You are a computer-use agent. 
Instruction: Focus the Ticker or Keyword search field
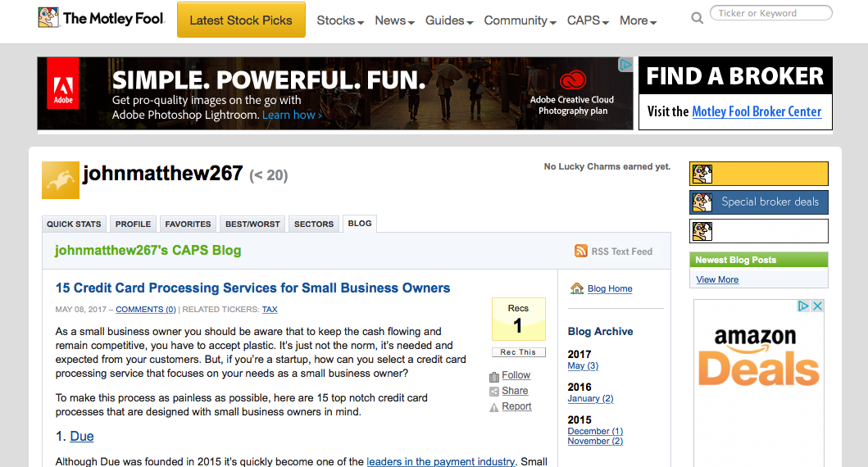(770, 13)
